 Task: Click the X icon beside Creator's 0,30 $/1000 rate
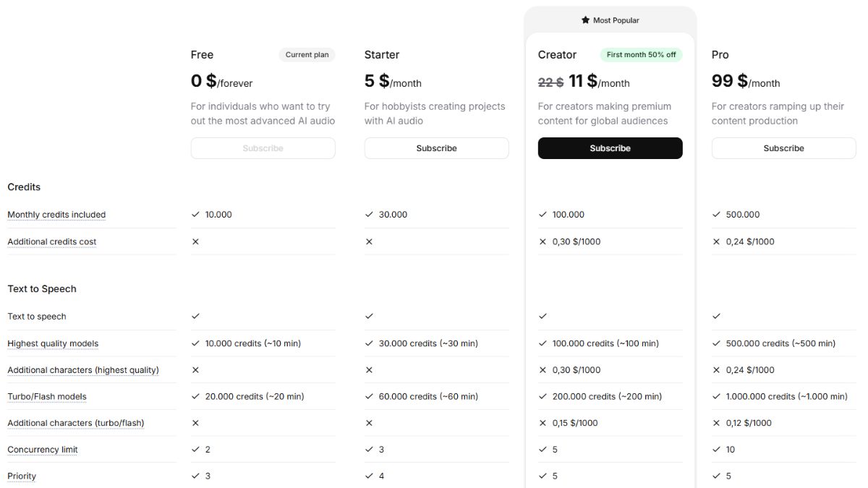(542, 241)
